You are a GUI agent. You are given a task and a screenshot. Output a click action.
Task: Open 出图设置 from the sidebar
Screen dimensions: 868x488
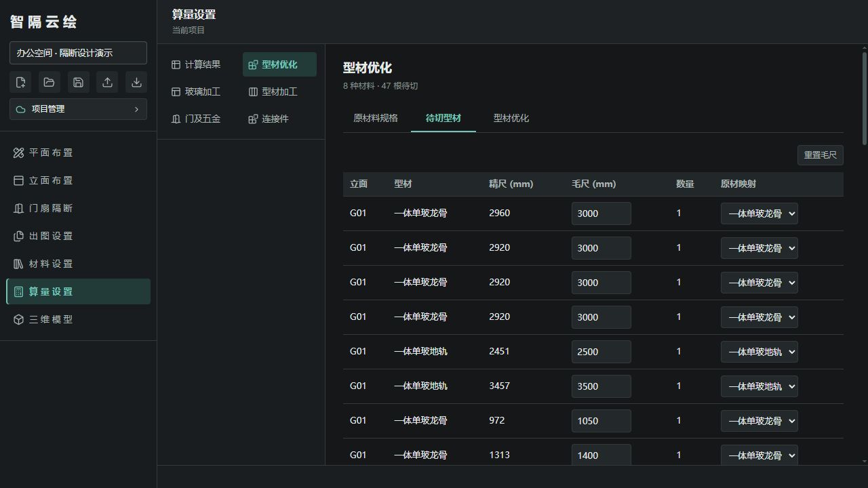pyautogui.click(x=78, y=237)
